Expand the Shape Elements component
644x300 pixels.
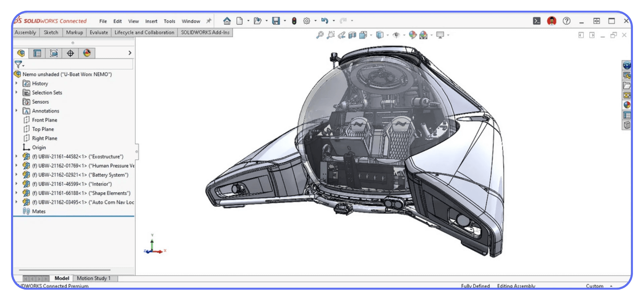[x=16, y=193]
